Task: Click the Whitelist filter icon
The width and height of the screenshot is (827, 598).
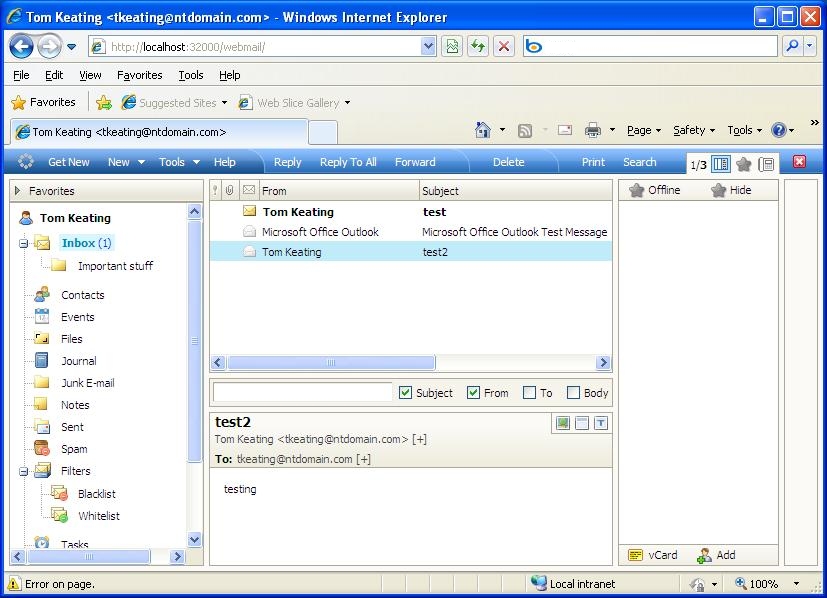Action: point(59,516)
